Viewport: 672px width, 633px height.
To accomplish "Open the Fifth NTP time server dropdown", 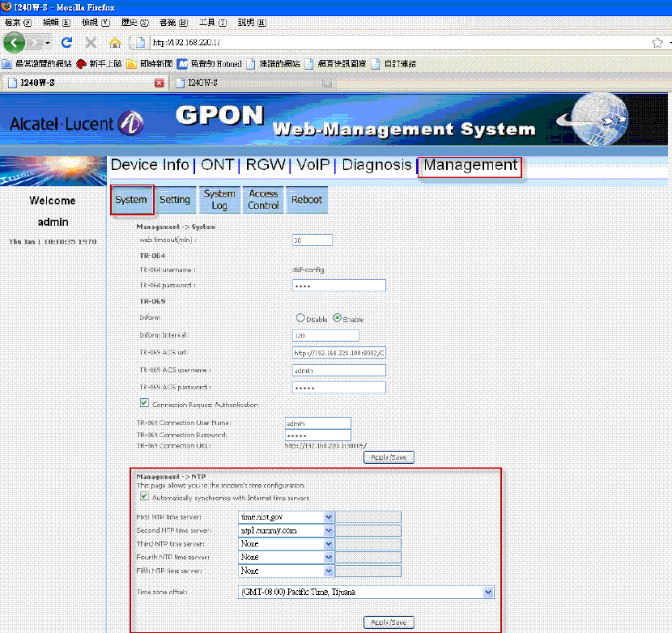I will point(286,571).
